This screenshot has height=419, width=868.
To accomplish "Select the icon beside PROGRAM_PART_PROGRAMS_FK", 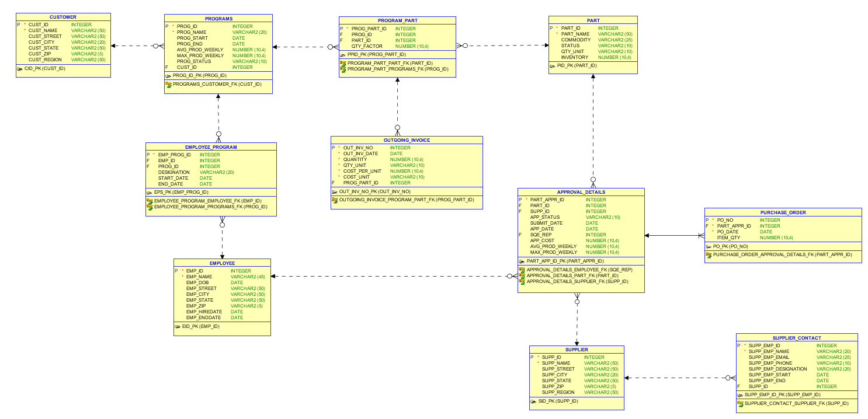I will coord(343,69).
